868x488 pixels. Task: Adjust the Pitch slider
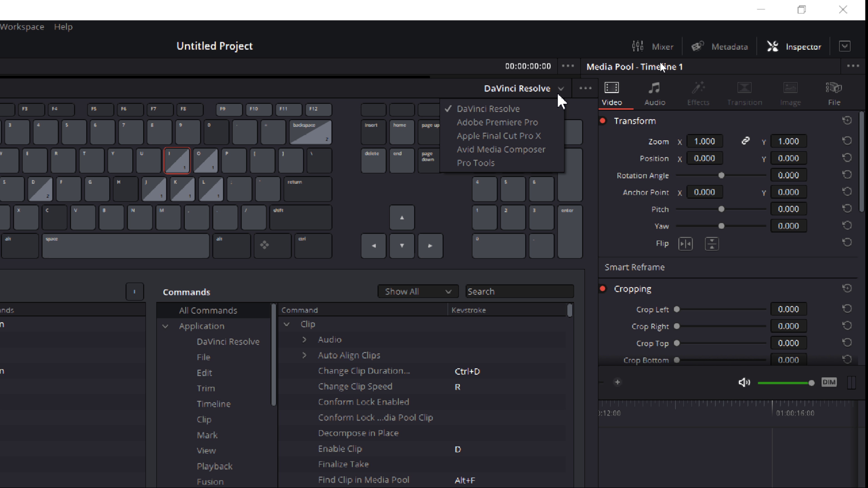pos(721,209)
